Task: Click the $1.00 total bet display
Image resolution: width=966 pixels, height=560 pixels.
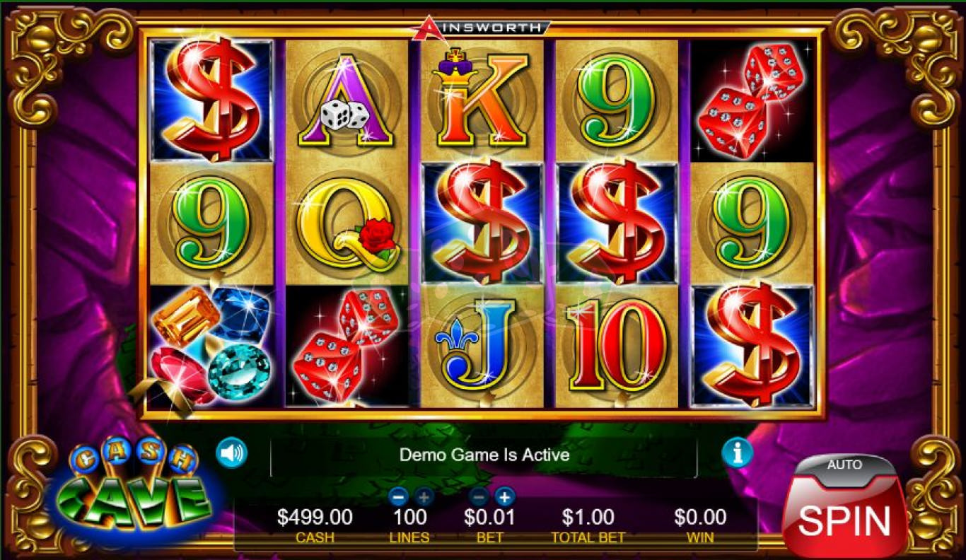Action: tap(588, 517)
